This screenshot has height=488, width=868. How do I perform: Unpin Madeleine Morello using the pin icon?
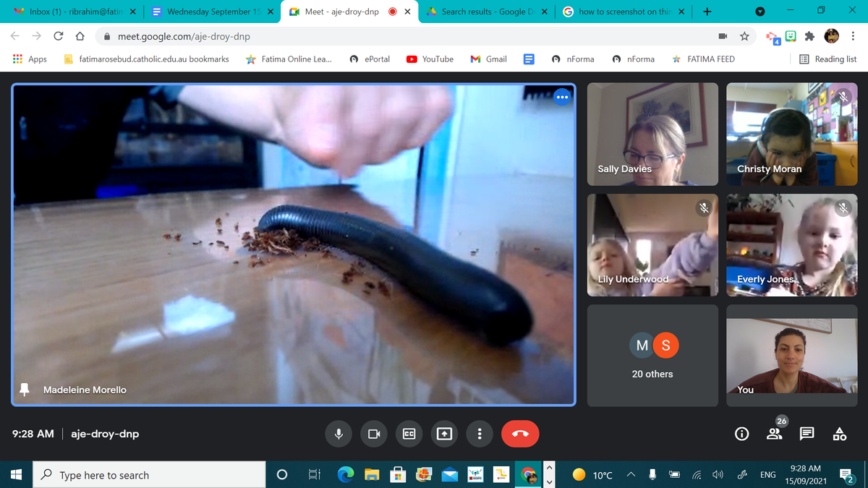click(25, 390)
